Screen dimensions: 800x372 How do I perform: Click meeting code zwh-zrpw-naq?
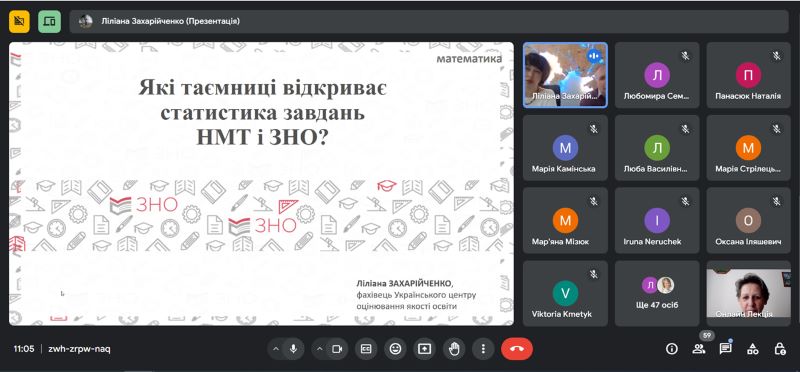tap(79, 349)
